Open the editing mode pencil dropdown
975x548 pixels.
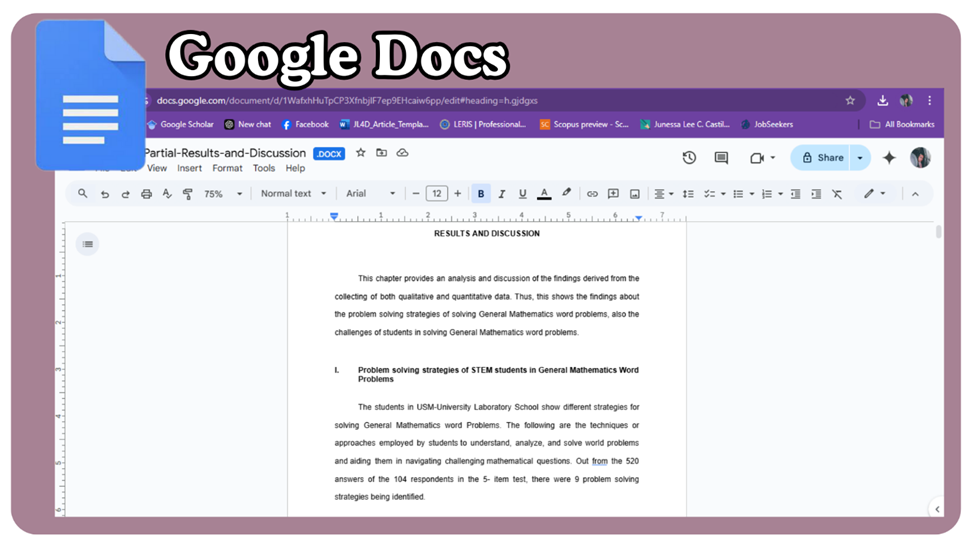tap(874, 193)
